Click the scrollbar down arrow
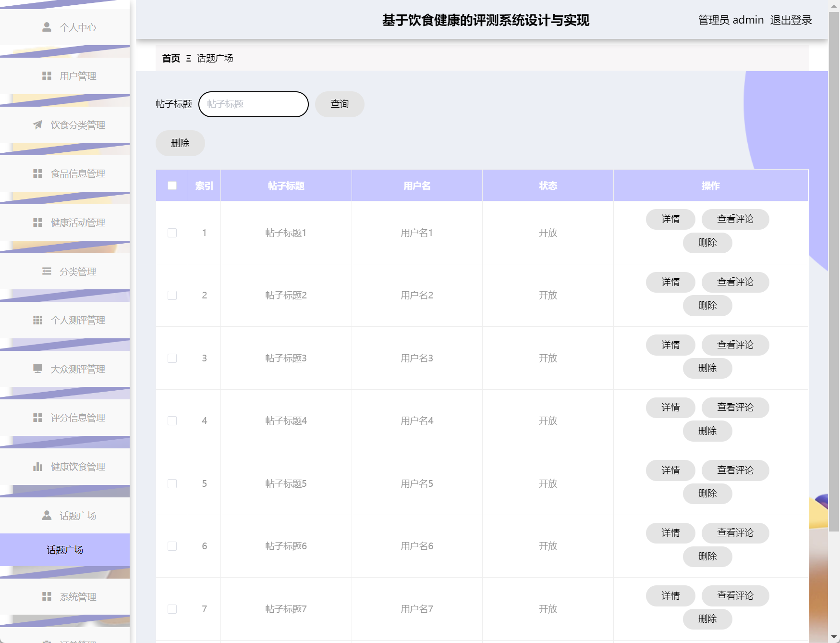Viewport: 840px width, 643px height. (x=835, y=638)
